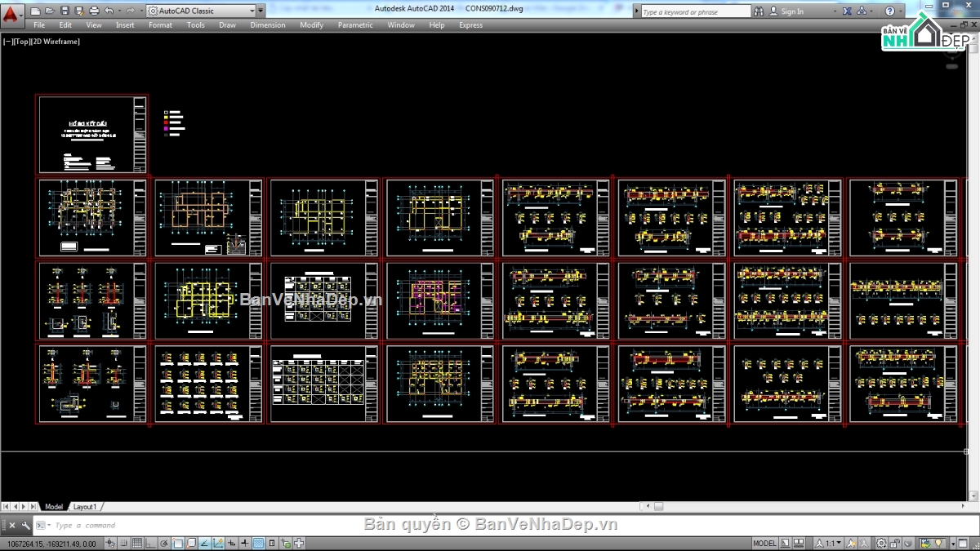Click the Open file icon
This screenshot has height=551, width=980.
click(51, 11)
